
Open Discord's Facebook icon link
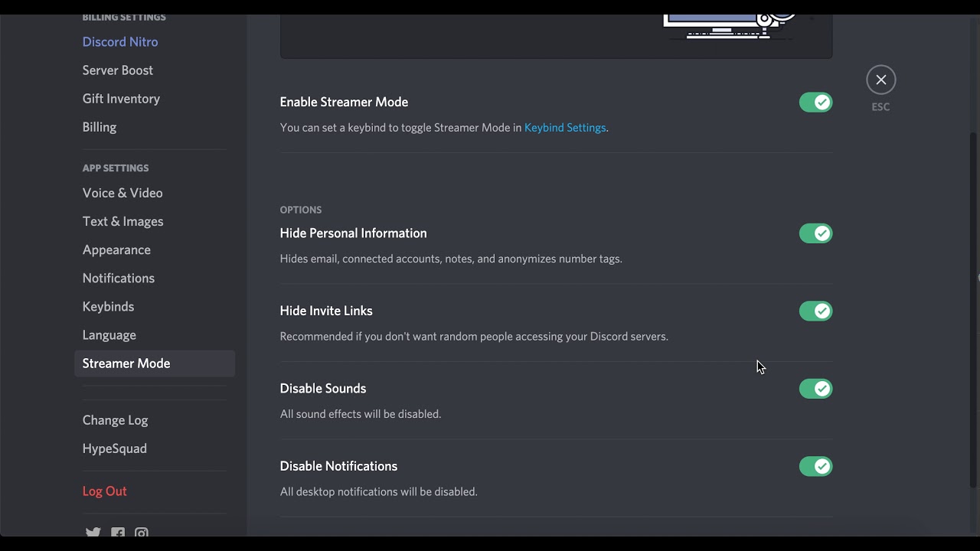pyautogui.click(x=117, y=533)
